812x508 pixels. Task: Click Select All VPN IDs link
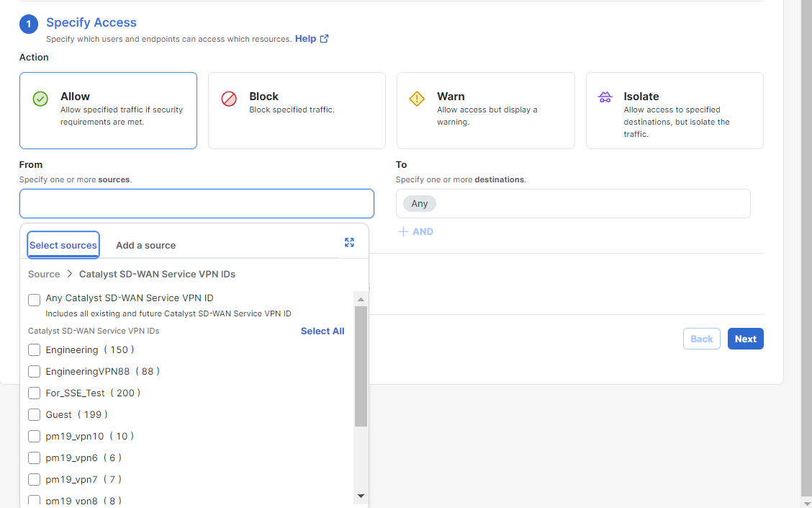322,331
